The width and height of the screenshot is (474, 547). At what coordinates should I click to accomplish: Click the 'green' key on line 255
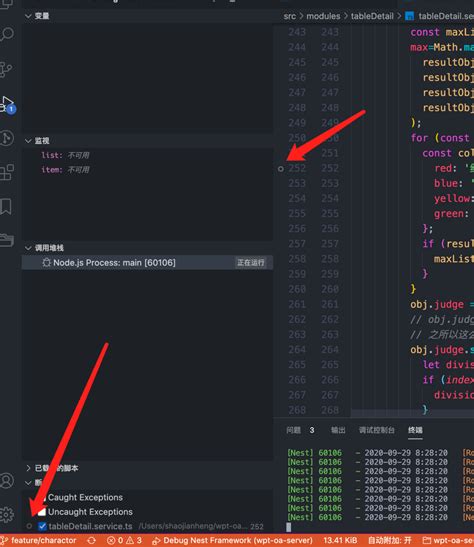click(x=449, y=213)
